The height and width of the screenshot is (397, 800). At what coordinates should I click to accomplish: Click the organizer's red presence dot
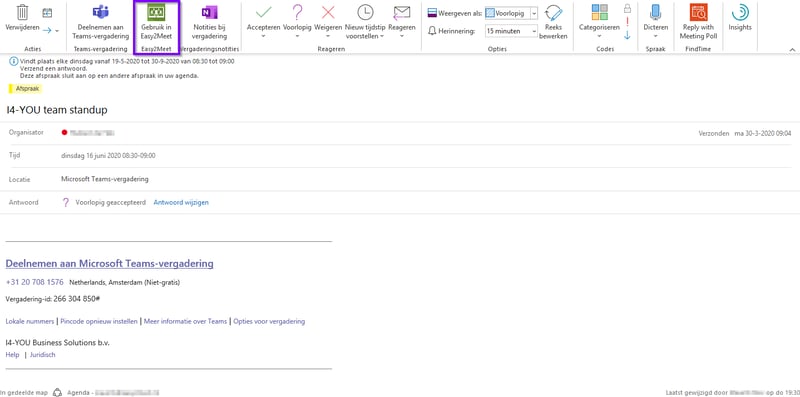pyautogui.click(x=64, y=132)
